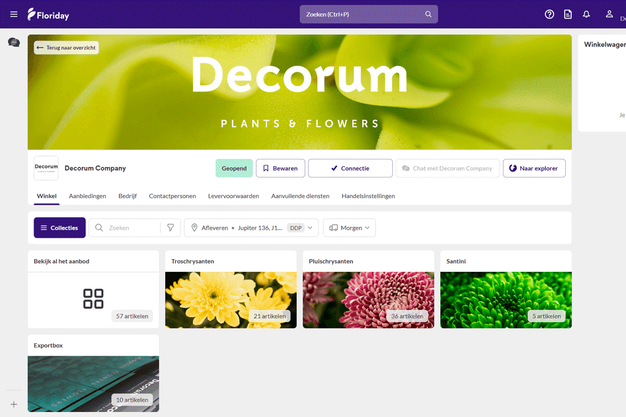626x417 pixels.
Task: Open the Collecties menu button
Action: [59, 228]
